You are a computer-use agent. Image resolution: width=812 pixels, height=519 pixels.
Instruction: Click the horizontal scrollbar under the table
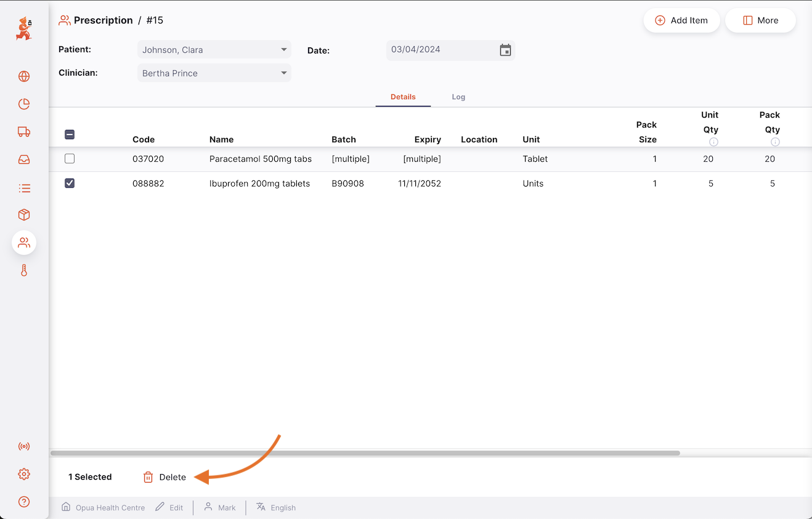(x=365, y=453)
